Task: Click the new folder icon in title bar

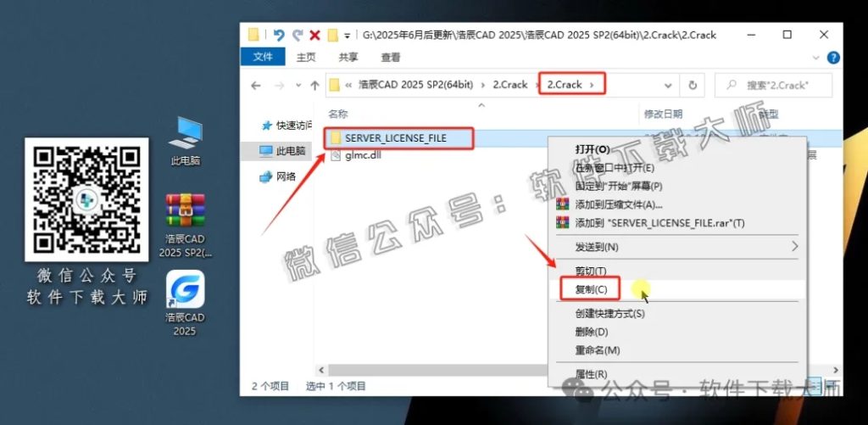Action: point(332,36)
